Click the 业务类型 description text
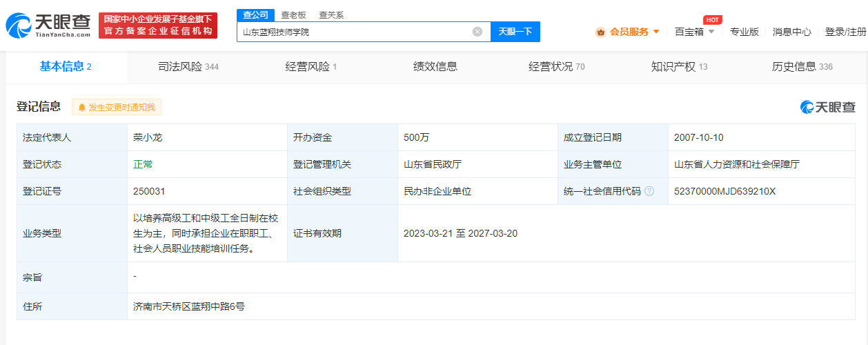 click(206, 233)
